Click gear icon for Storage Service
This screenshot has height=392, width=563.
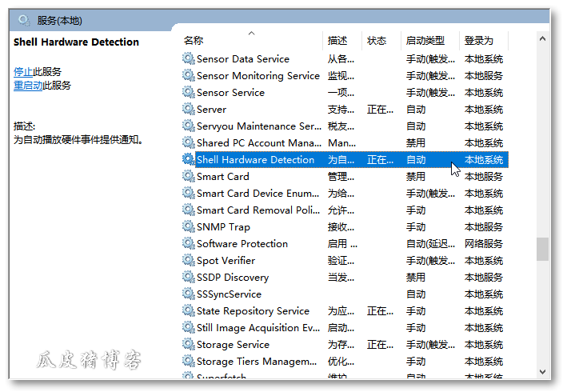pos(188,345)
